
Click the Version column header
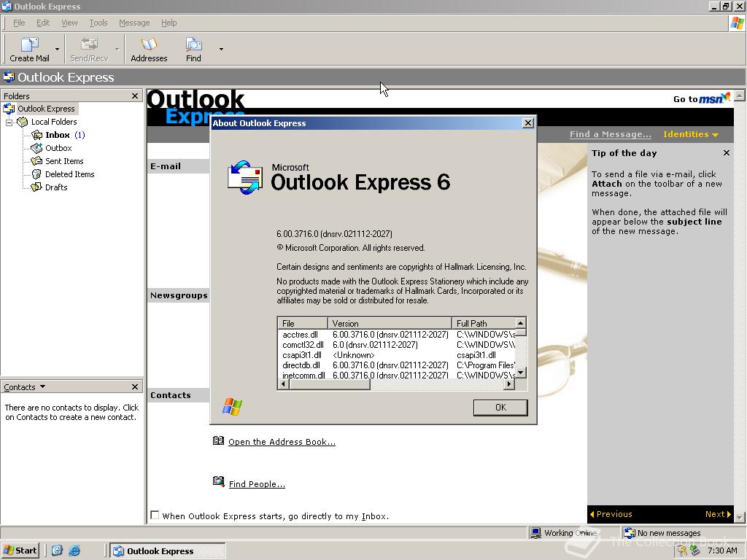click(x=390, y=323)
